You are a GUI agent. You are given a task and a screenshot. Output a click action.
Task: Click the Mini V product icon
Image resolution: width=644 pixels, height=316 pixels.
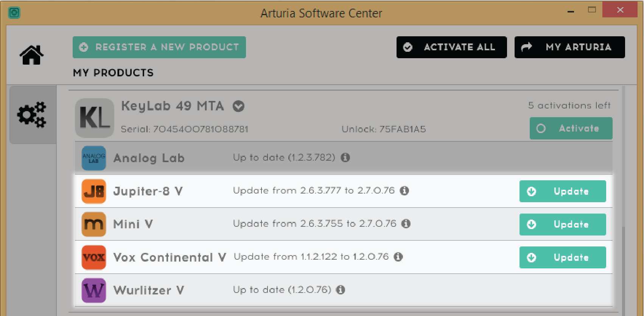pyautogui.click(x=94, y=225)
